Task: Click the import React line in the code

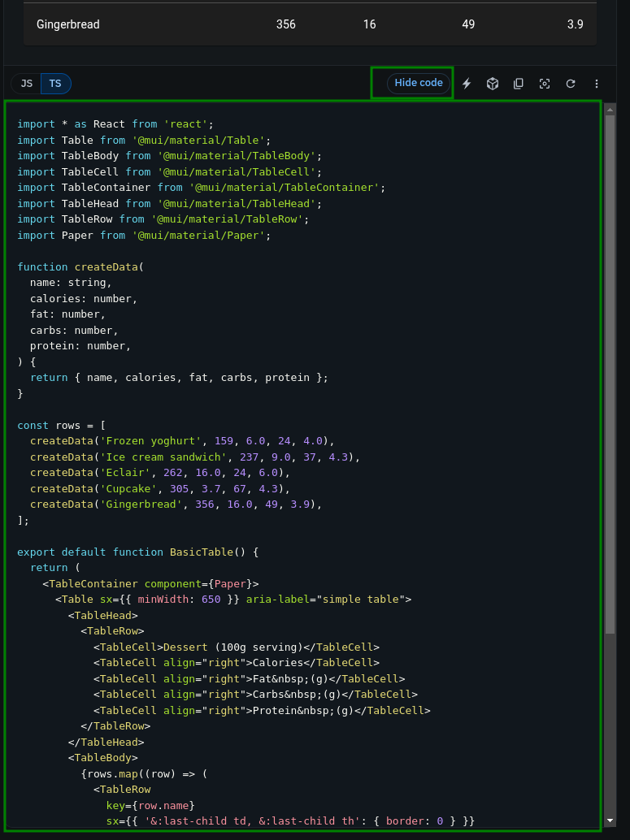Action: click(115, 124)
